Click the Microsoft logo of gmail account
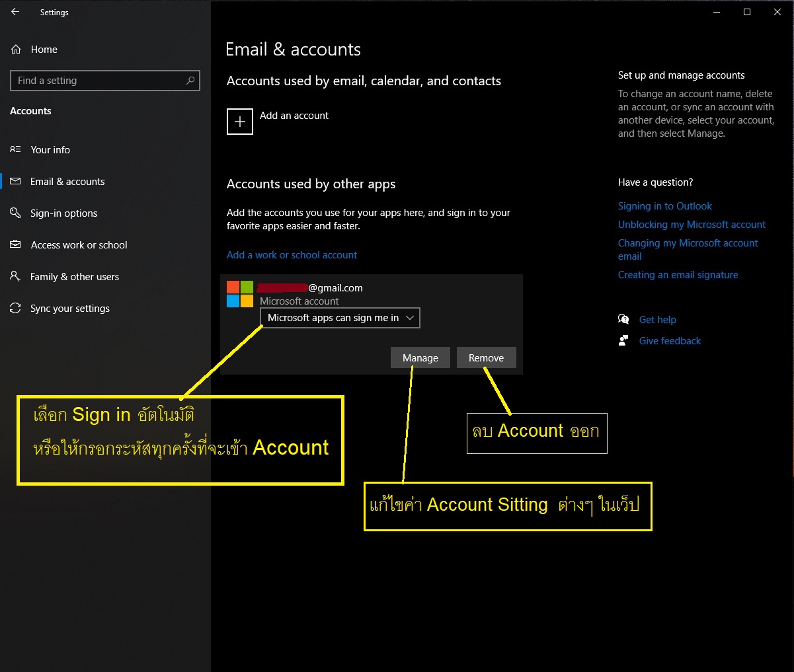This screenshot has height=672, width=794. pyautogui.click(x=240, y=294)
